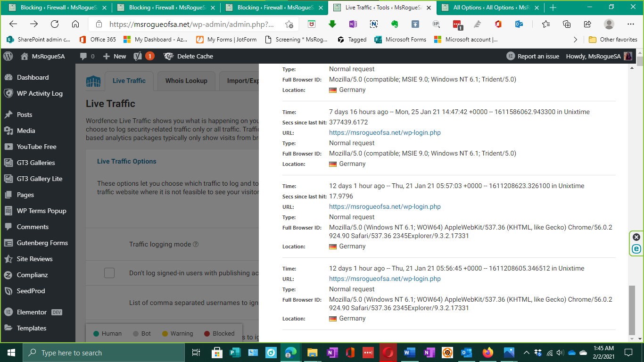Open the Edge browser home button

pyautogui.click(x=75, y=25)
